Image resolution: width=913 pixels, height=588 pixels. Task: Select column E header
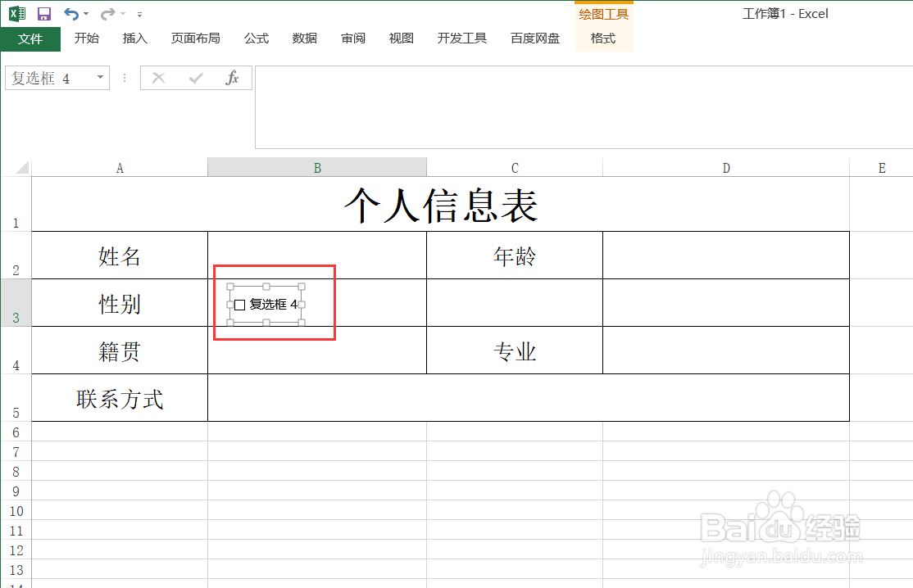pos(882,168)
